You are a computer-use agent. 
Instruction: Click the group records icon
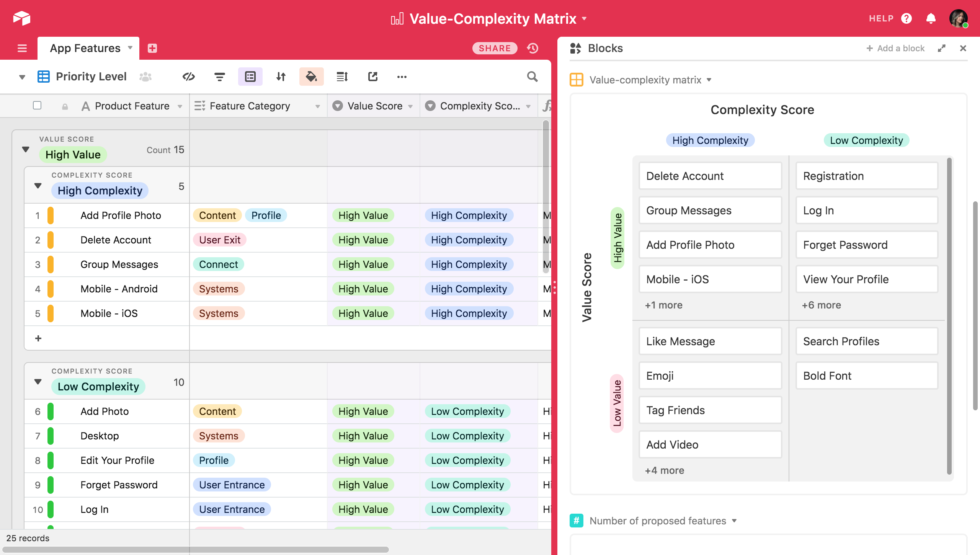250,77
